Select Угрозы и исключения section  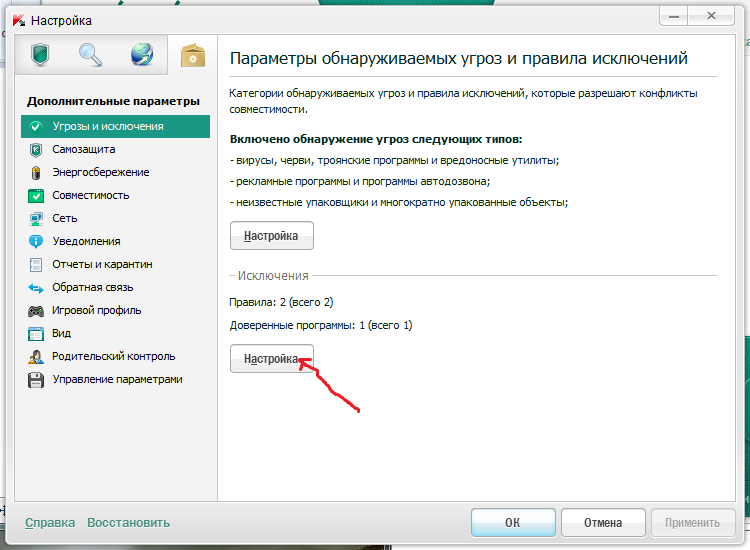[115, 126]
